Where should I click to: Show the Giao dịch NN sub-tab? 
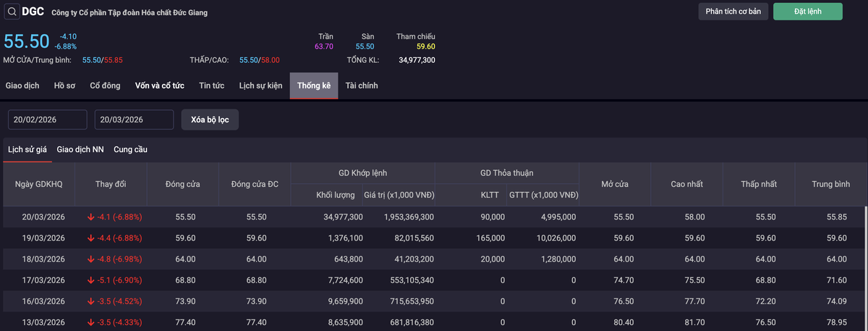coord(80,149)
